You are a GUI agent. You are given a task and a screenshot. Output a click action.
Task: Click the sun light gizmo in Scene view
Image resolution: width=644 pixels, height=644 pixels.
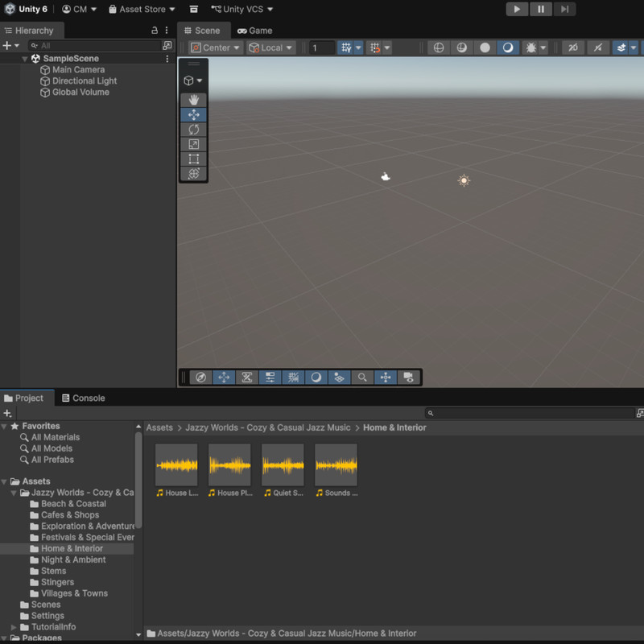464,180
